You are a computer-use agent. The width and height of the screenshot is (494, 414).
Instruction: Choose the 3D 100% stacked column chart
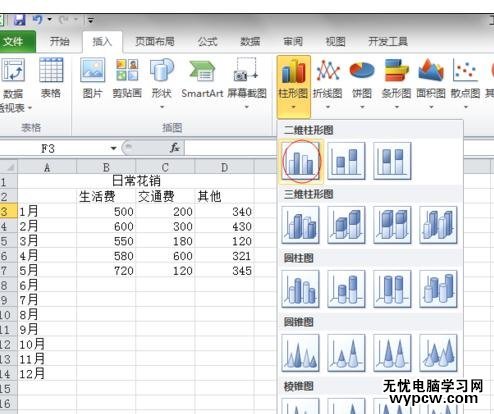click(x=392, y=225)
